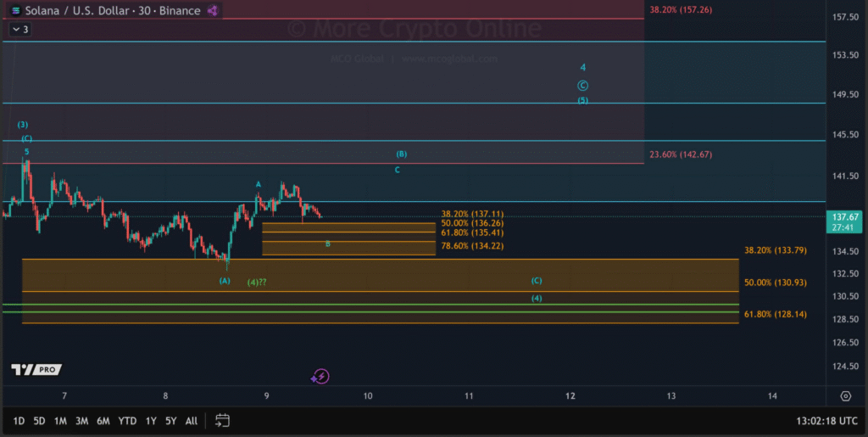Viewport: 868px width, 437px height.
Task: Click the 157.50 price axis value
Action: (x=845, y=17)
